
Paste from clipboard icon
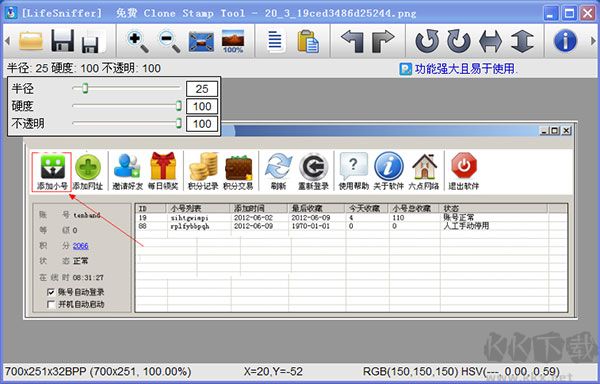[308, 41]
